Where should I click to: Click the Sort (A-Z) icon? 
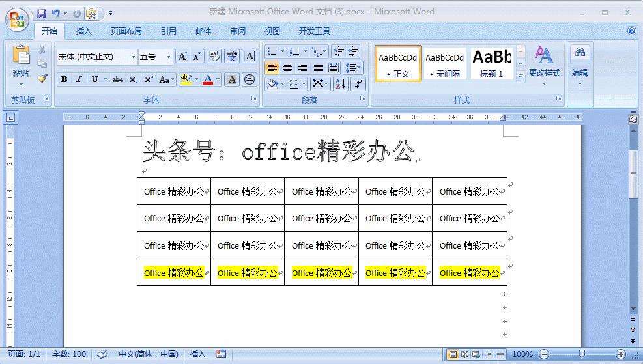(x=340, y=84)
